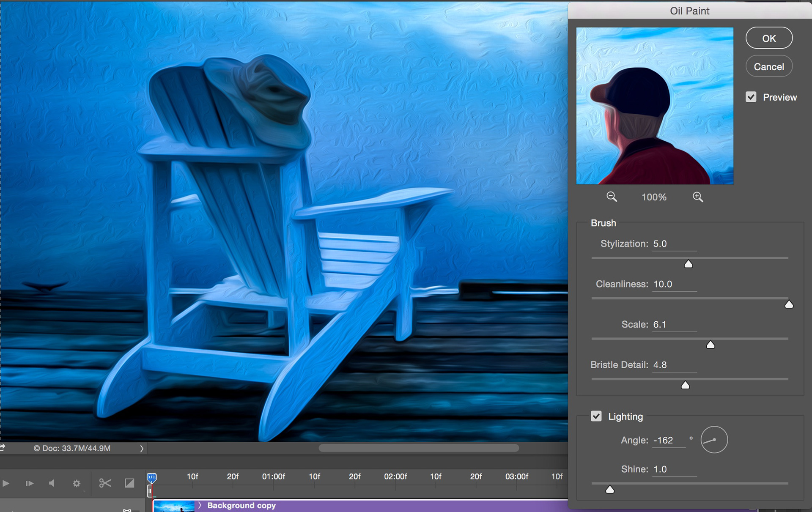Click the Cleanliness slider handle
This screenshot has height=512, width=812.
[789, 304]
